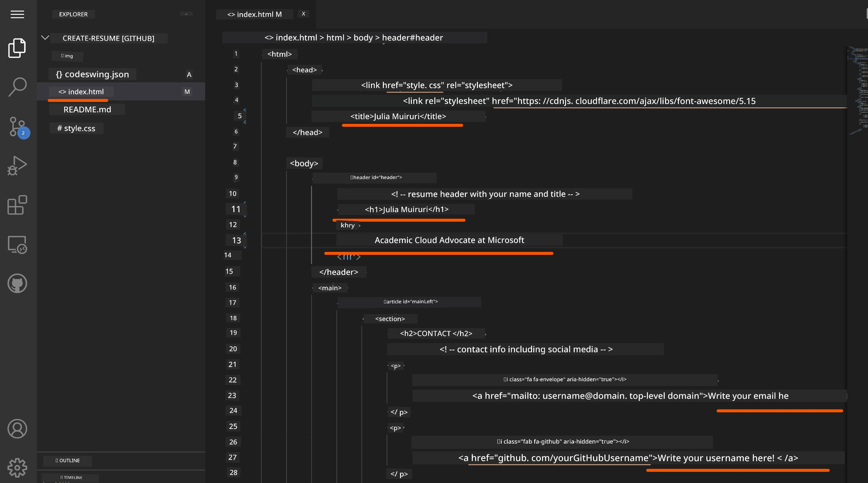Click the opening head tag line
Image resolution: width=868 pixels, height=483 pixels.
click(305, 70)
